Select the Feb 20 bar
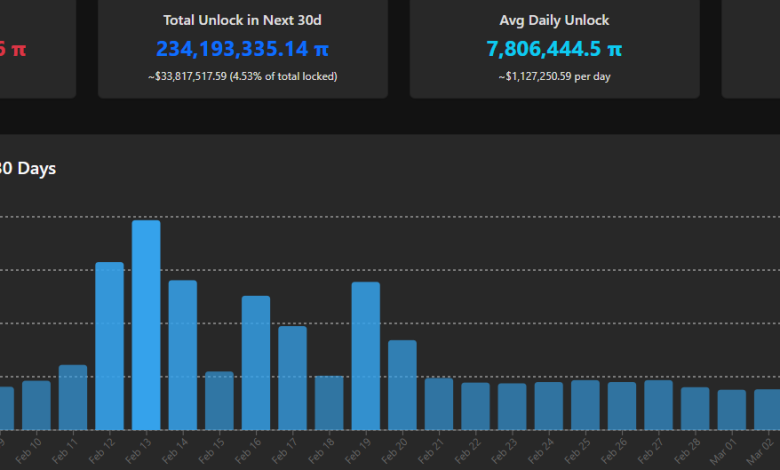 coord(402,385)
